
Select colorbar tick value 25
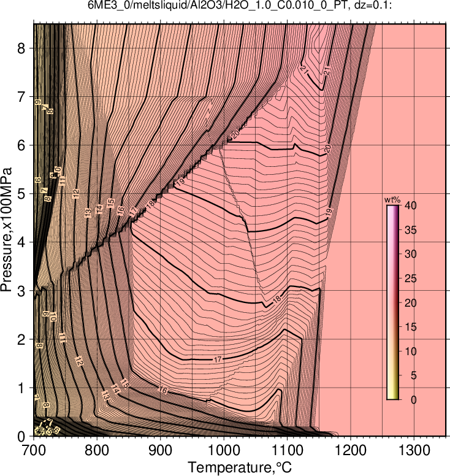point(411,278)
